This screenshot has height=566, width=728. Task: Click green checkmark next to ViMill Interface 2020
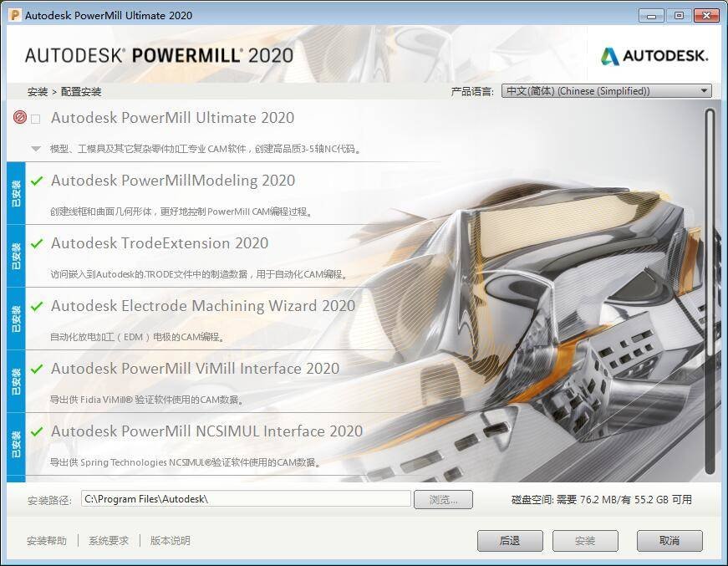[x=37, y=369]
